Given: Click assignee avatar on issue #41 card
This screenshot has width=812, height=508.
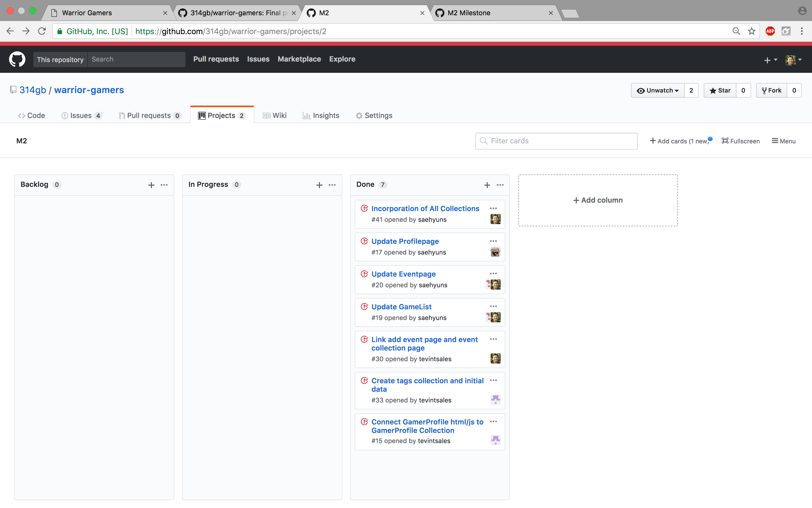Looking at the screenshot, I should coord(495,219).
